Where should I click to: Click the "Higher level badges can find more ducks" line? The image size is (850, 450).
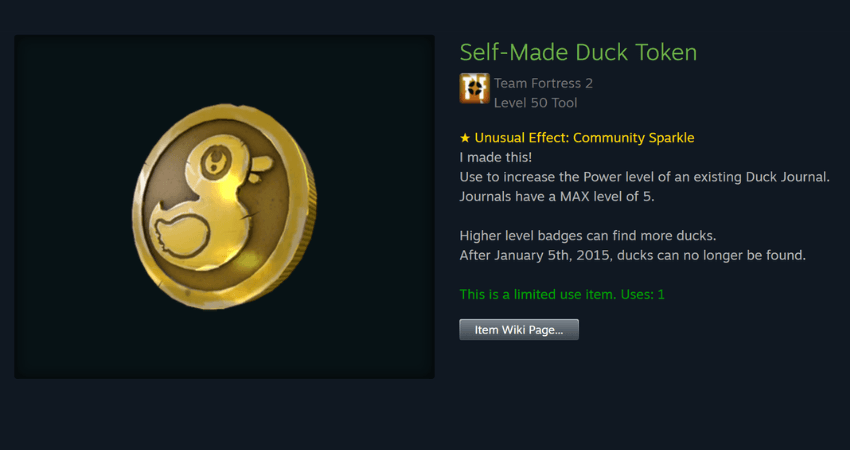(x=588, y=235)
